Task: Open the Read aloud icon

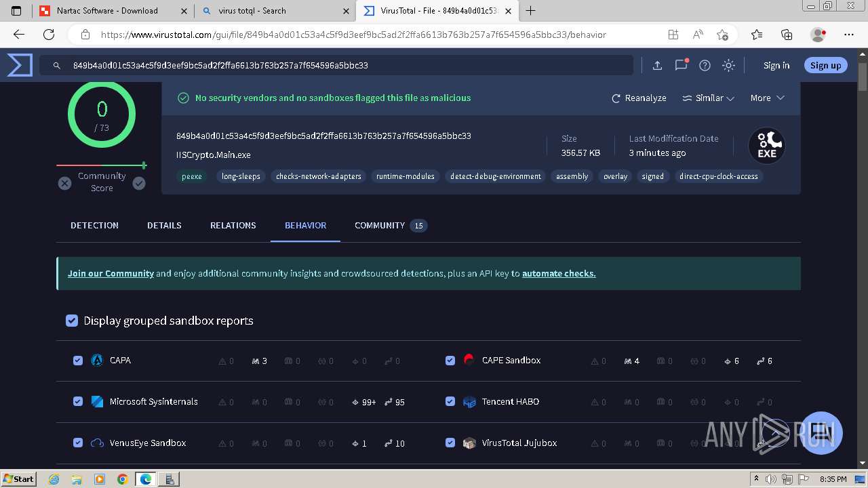Action: tap(698, 35)
